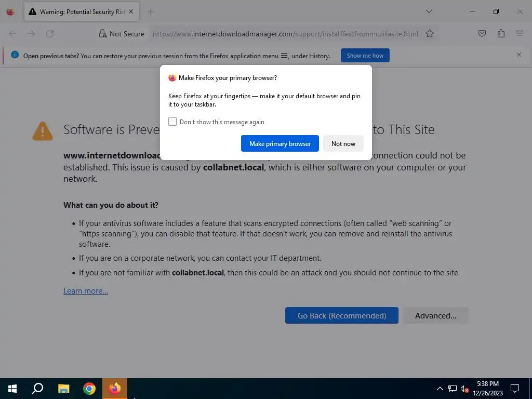532x399 pixels.
Task: Restore down the Firefox window
Action: (496, 11)
